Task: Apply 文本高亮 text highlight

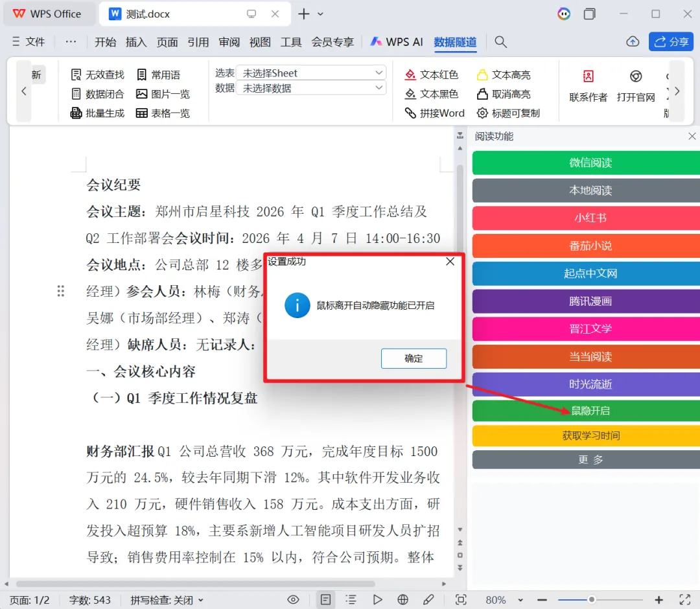Action: 504,75
